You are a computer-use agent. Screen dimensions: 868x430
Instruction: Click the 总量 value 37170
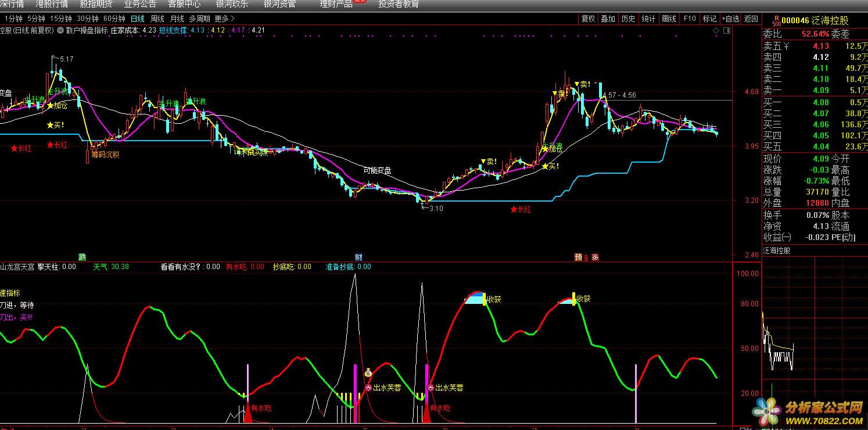coord(817,192)
